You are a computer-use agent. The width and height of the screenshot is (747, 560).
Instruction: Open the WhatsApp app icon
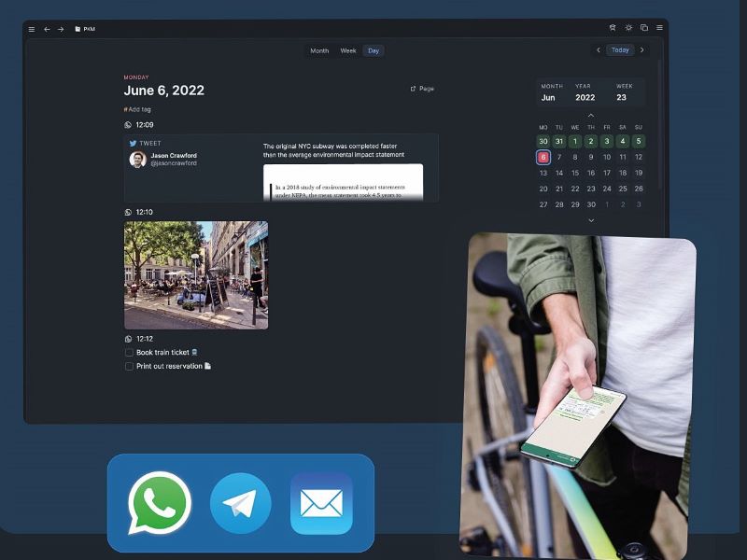point(159,503)
